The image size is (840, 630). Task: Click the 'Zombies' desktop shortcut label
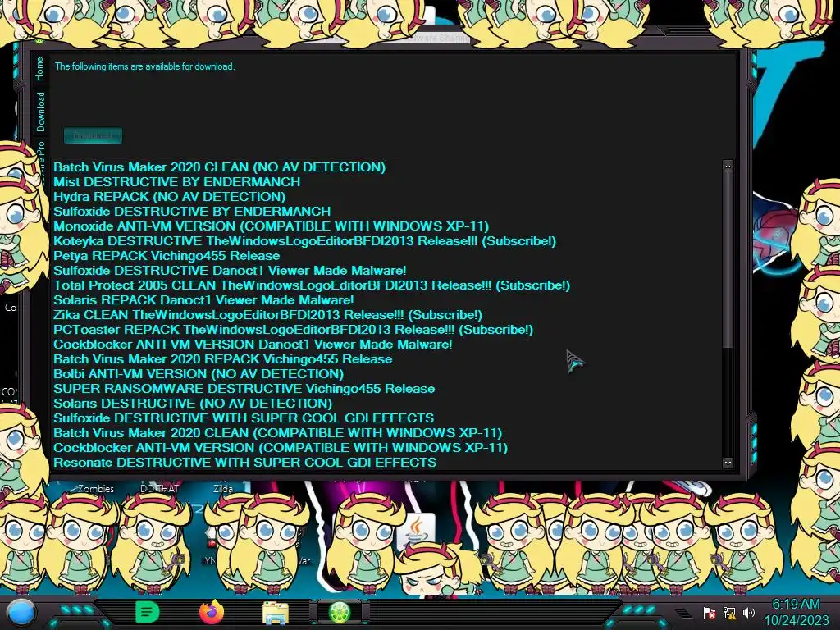click(96, 489)
